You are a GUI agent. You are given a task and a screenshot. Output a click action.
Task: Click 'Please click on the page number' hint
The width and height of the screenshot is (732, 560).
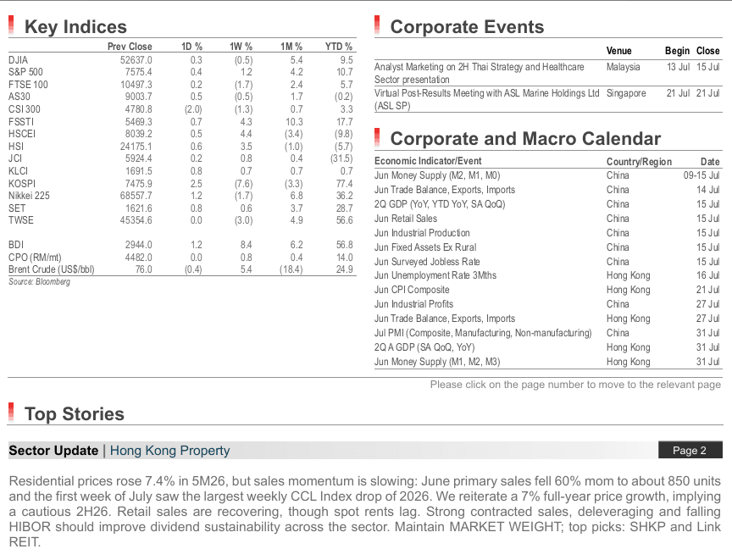(575, 385)
